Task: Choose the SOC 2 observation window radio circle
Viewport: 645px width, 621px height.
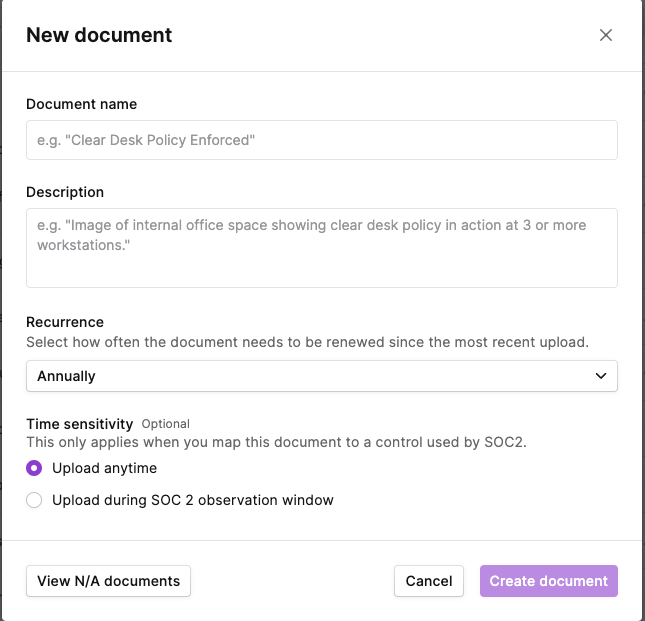Action: [x=34, y=500]
